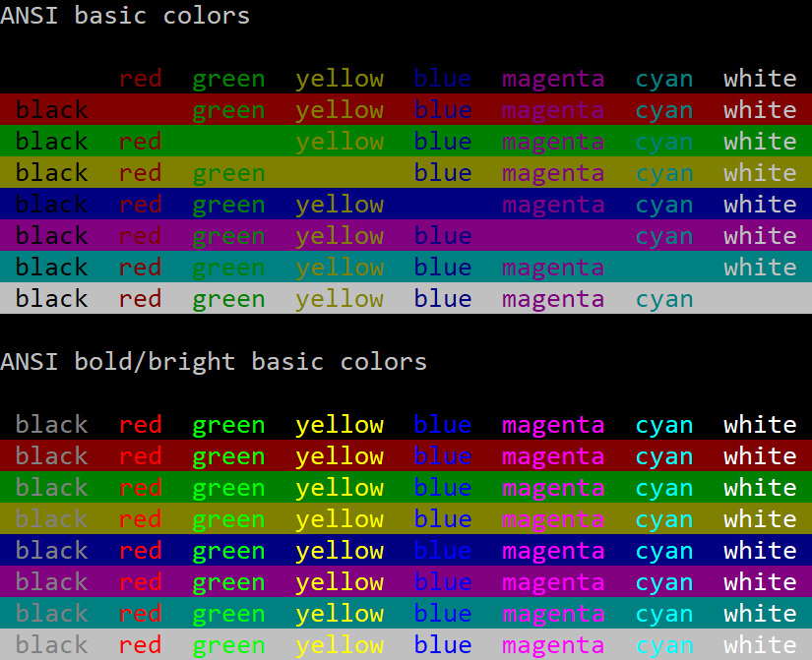
Task: Click bright "blue" on the bright white-background row
Action: (x=443, y=645)
